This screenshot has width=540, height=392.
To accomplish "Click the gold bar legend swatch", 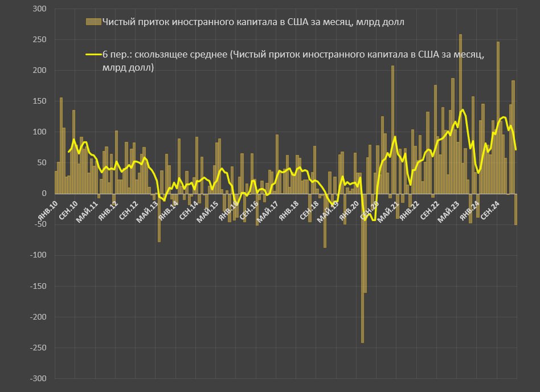I will click(93, 22).
